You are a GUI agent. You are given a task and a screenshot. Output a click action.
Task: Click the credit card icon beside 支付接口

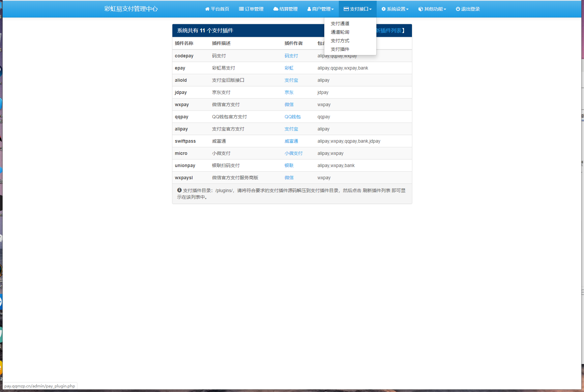[346, 9]
